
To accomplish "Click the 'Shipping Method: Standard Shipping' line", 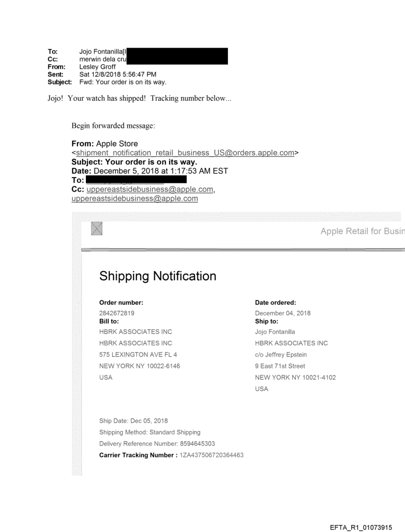I will (x=150, y=432).
